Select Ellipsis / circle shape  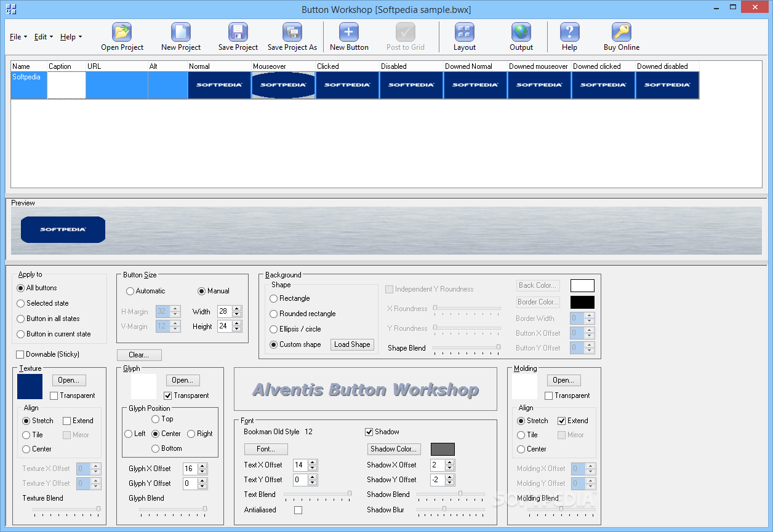[274, 329]
